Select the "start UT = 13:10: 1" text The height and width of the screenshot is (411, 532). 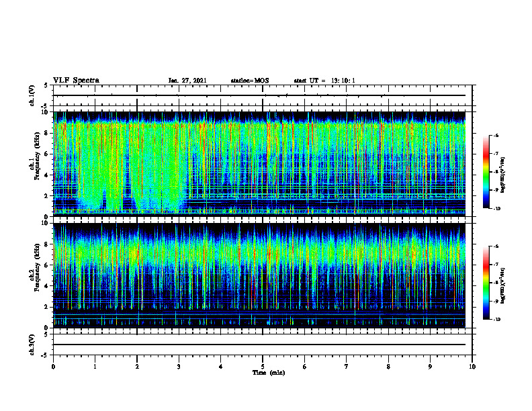click(x=324, y=81)
